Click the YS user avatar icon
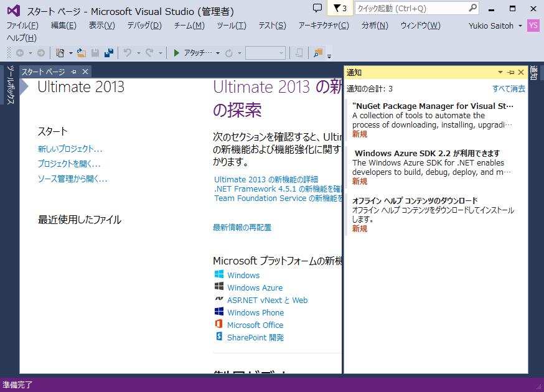 pos(533,26)
